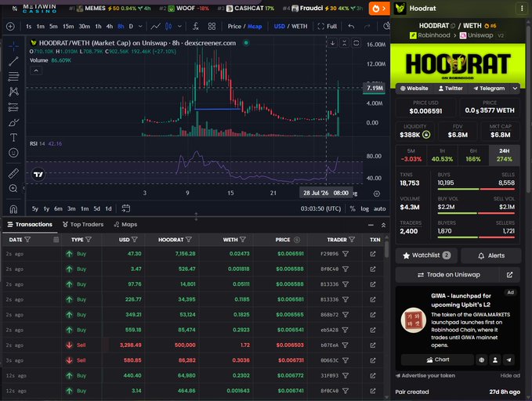532x401 pixels.
Task: Enter Full screen chart mode
Action: pos(327,27)
